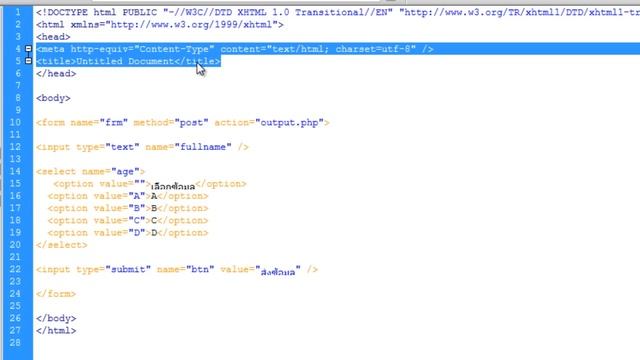Click the option value="B" line
This screenshot has width=640, height=360.
point(128,208)
